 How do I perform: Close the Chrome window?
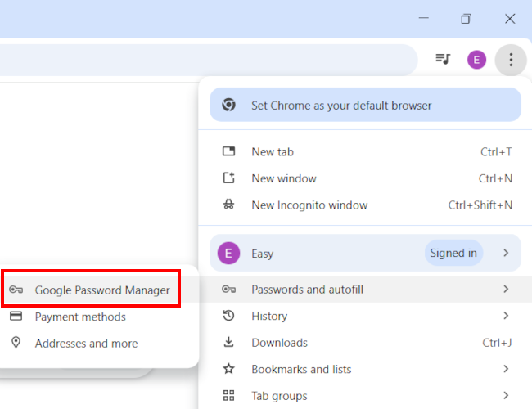click(x=510, y=19)
